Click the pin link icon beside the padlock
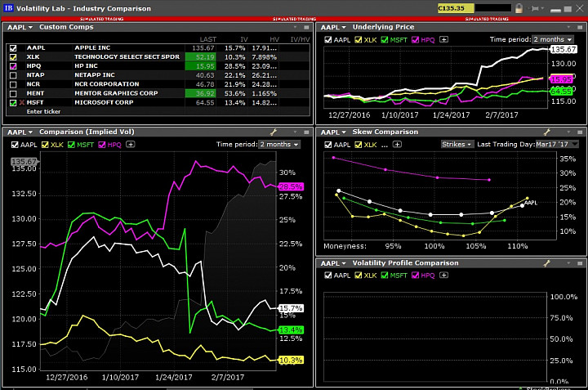Viewport: 588px width, 390px height. pos(535,8)
